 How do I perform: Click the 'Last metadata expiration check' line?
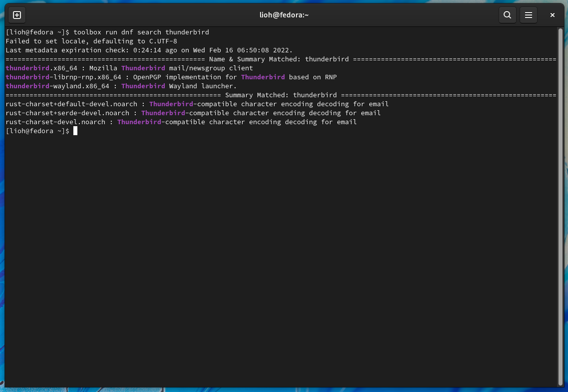149,50
